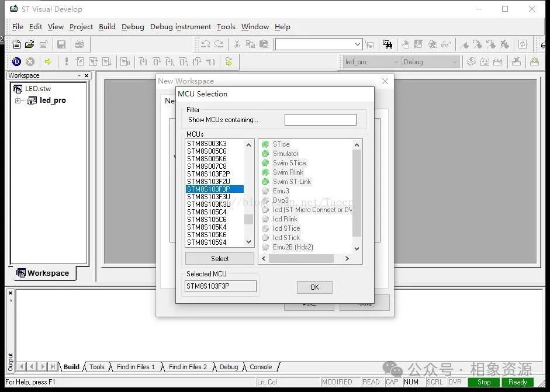Click the Select button under MCU list
Viewport: 550px width, 392px height.
pyautogui.click(x=220, y=258)
